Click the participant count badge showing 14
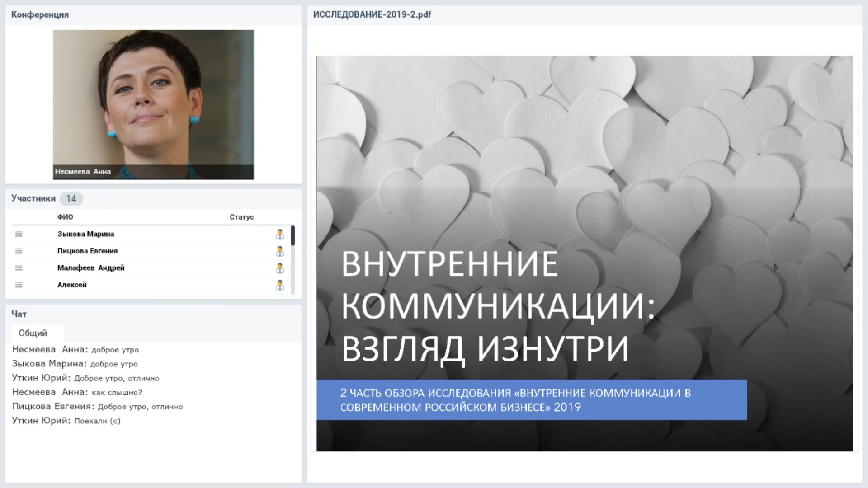Screen dimensions: 868x488 (x=71, y=198)
